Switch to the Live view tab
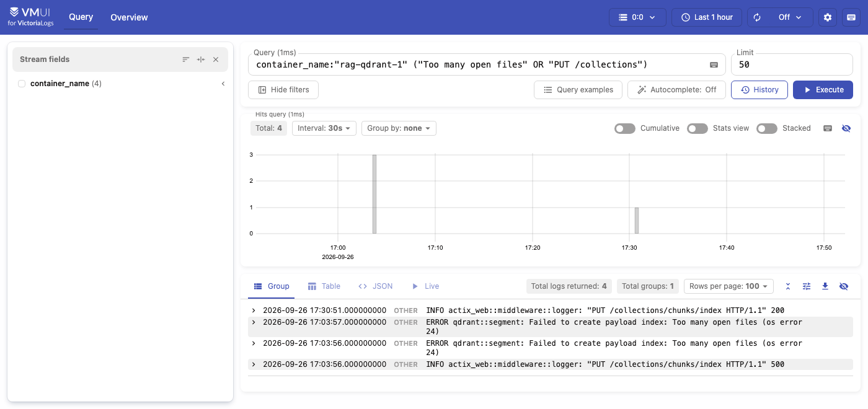Image resolution: width=868 pixels, height=409 pixels. click(x=425, y=286)
